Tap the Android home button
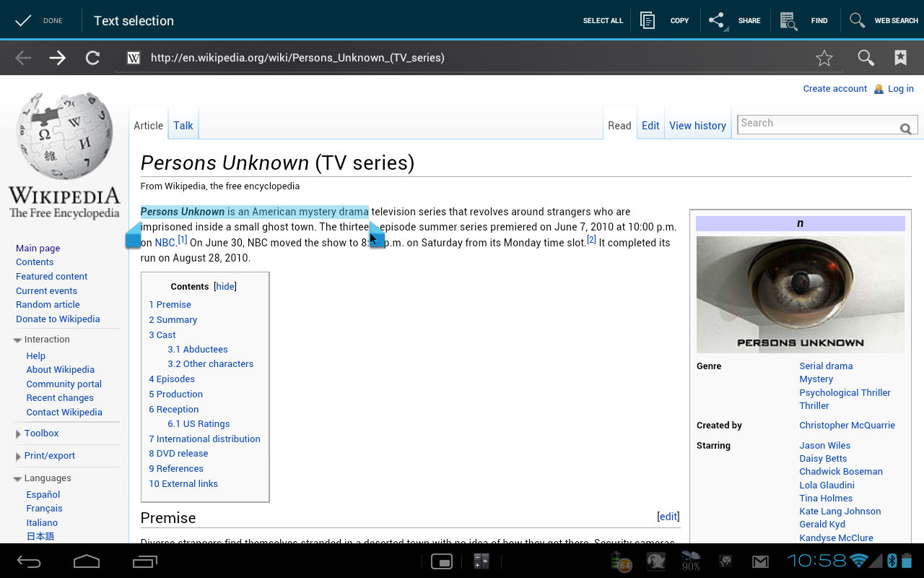 (87, 561)
